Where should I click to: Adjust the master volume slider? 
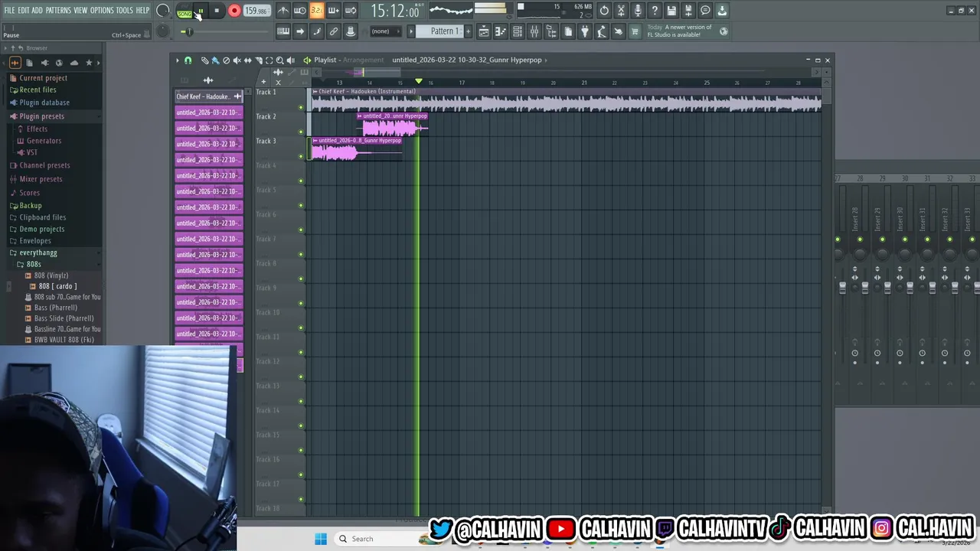(188, 31)
